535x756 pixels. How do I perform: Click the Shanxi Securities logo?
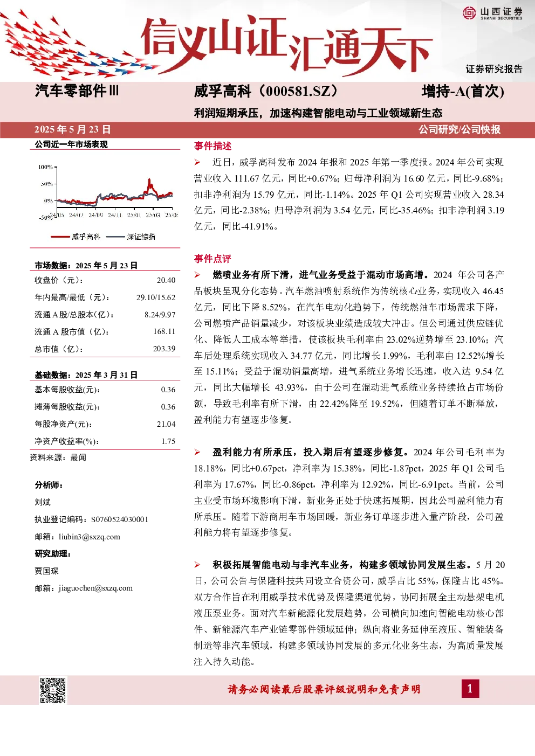tap(492, 13)
